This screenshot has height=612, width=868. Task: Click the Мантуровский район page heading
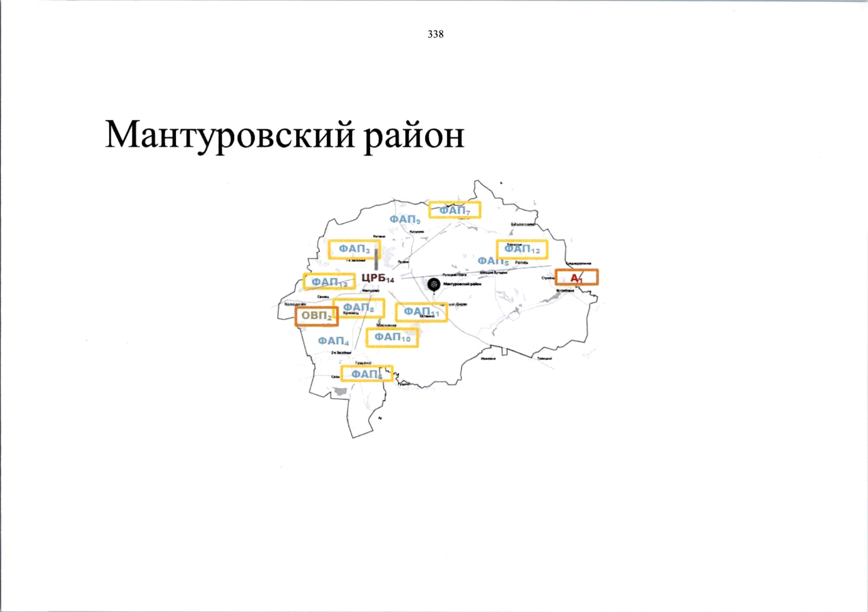(x=285, y=135)
